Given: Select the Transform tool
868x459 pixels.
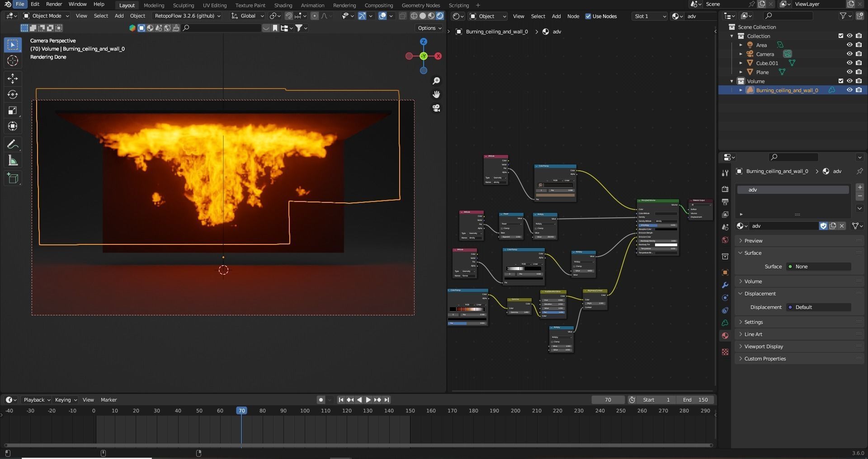Looking at the screenshot, I should [x=13, y=126].
